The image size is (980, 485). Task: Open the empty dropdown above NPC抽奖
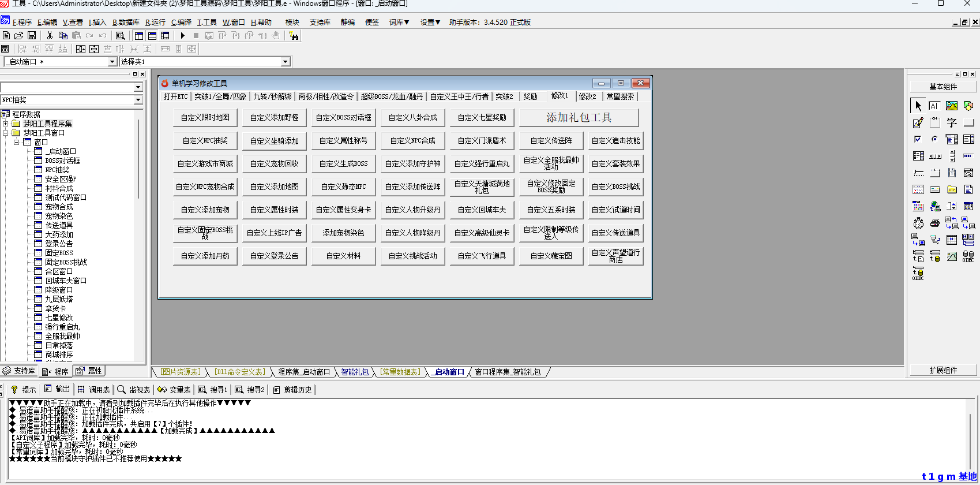pyautogui.click(x=138, y=87)
